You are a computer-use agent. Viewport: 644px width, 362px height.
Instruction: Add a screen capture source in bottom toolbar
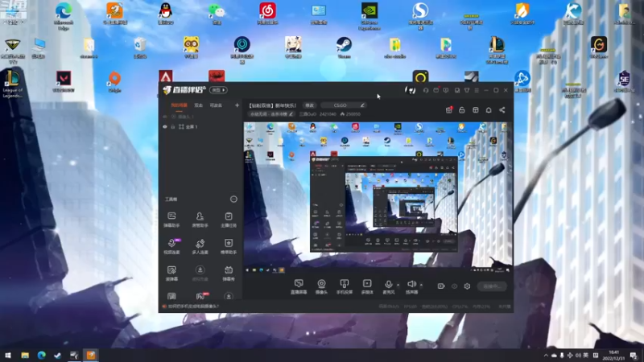299,286
